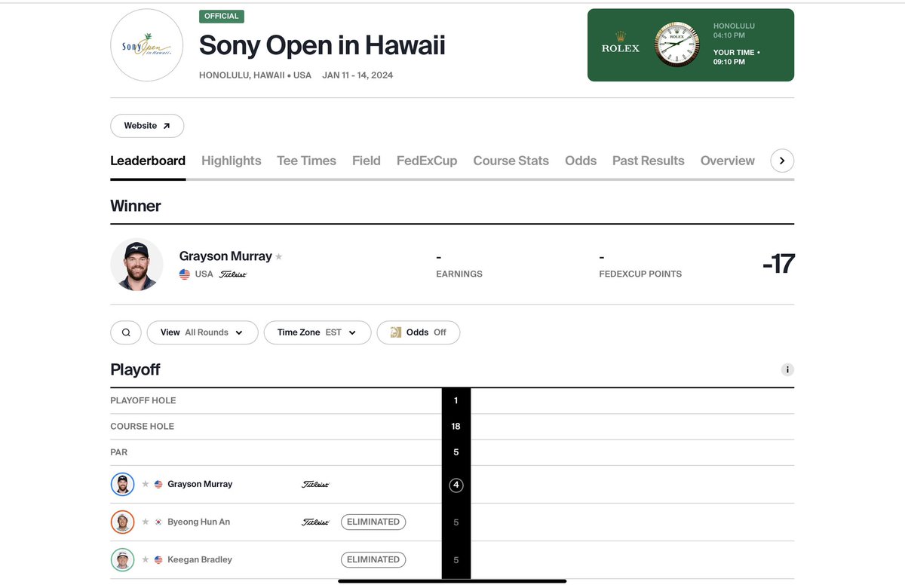The image size is (905, 588).
Task: Click the Titleist logo under the winner name
Action: (x=233, y=274)
